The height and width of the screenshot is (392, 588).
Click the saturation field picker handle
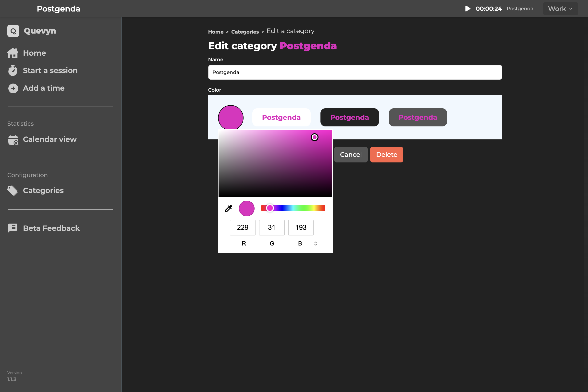click(315, 137)
